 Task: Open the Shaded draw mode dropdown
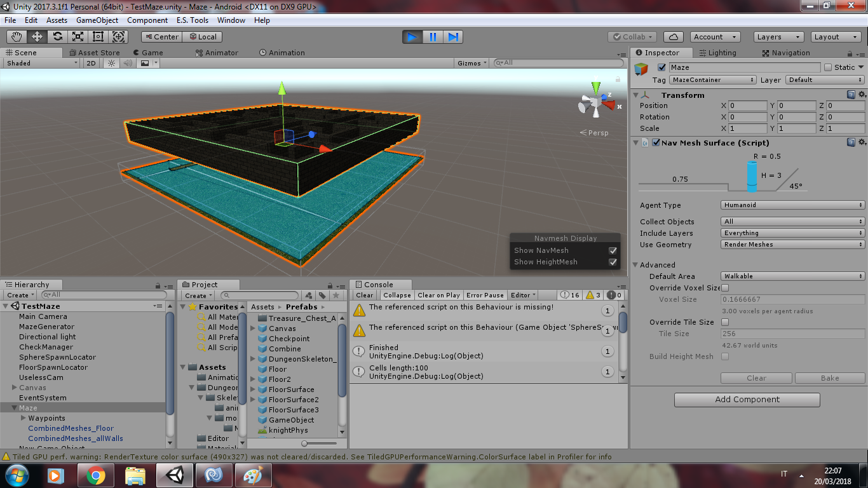coord(41,63)
